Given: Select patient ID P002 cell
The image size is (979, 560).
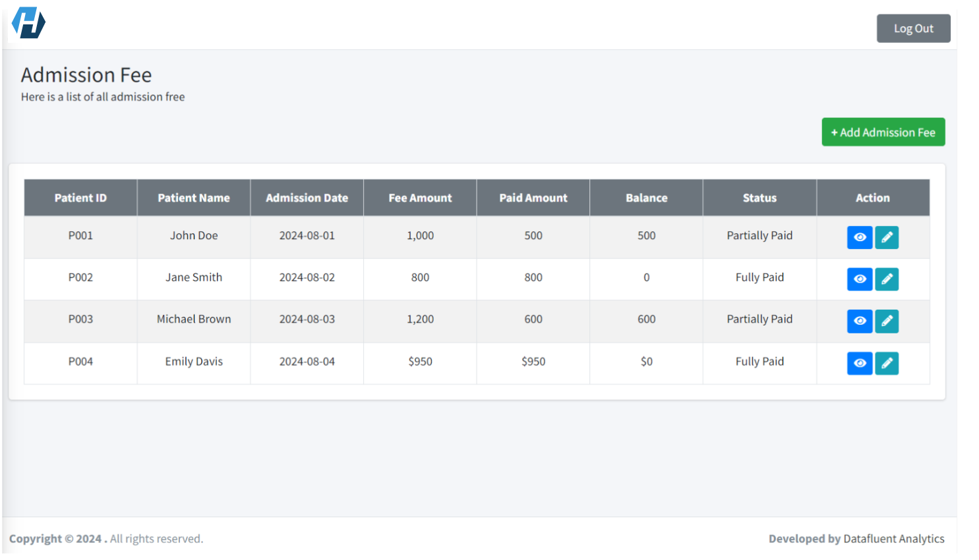Looking at the screenshot, I should (x=80, y=278).
